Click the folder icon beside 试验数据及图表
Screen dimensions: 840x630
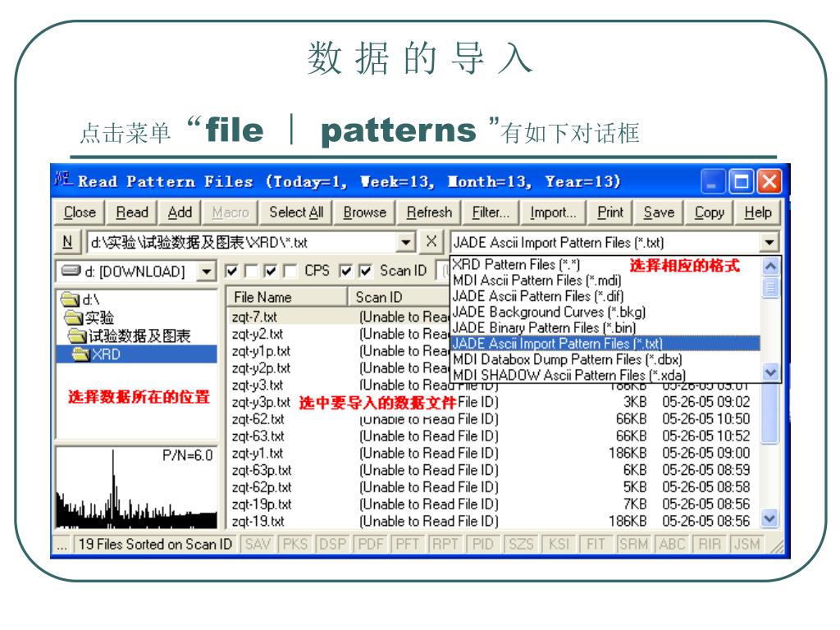coord(78,336)
